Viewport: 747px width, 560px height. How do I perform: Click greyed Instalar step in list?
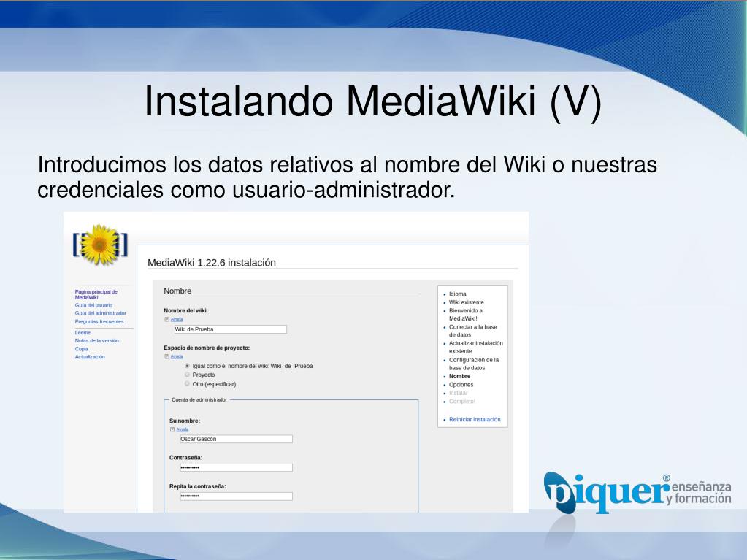click(x=458, y=393)
